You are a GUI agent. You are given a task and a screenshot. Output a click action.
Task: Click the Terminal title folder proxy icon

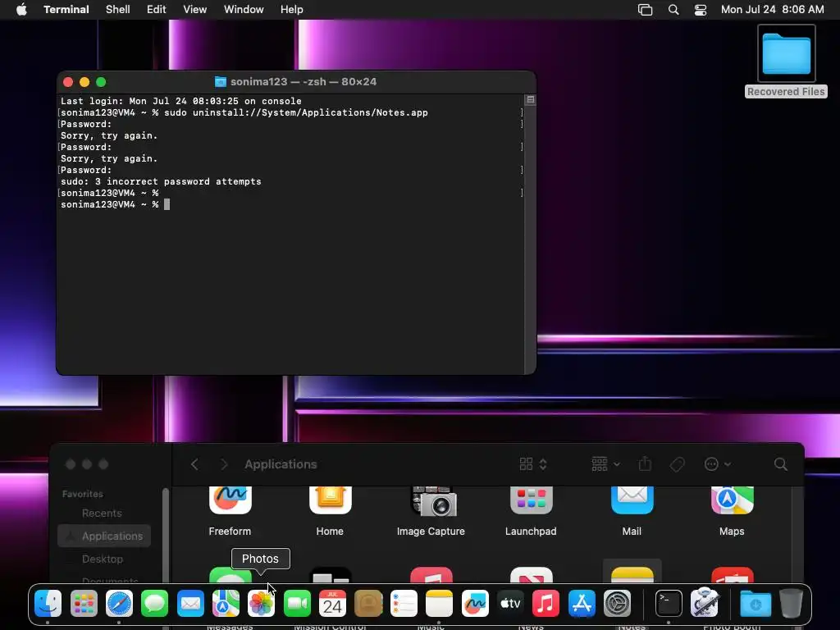coord(220,81)
